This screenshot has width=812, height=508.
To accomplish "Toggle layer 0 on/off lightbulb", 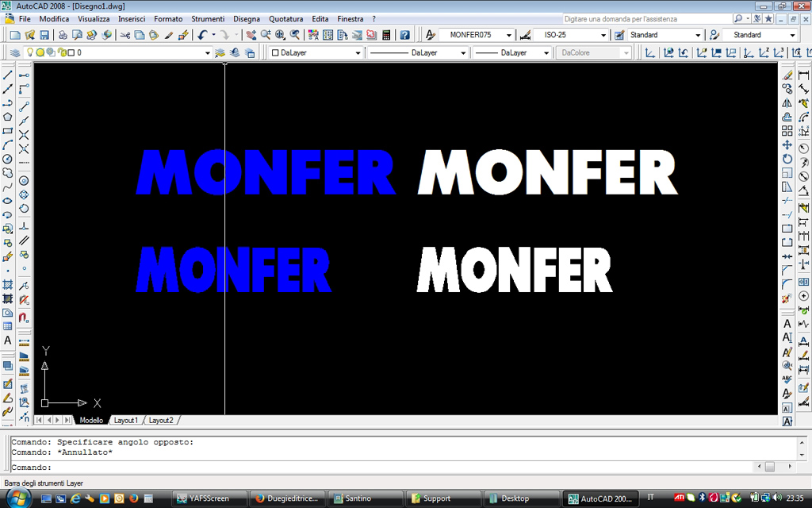I will coord(30,52).
